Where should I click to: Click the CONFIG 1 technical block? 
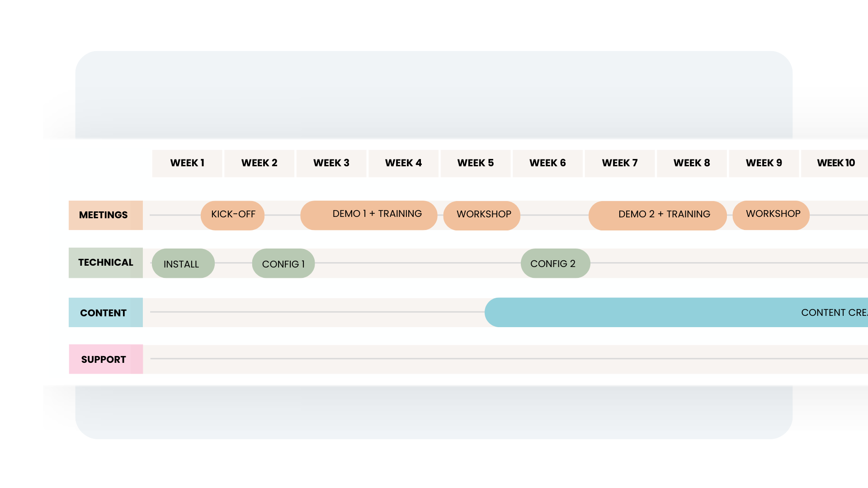point(283,264)
